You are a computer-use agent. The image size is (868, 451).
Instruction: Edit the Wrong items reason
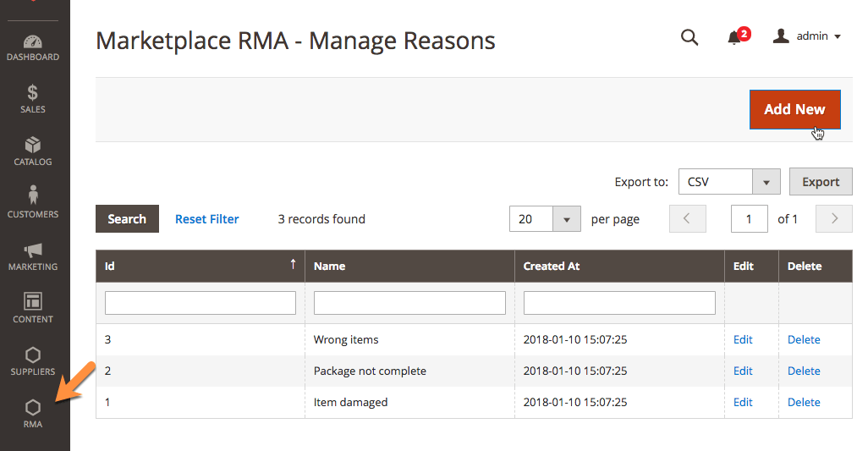[x=743, y=339]
